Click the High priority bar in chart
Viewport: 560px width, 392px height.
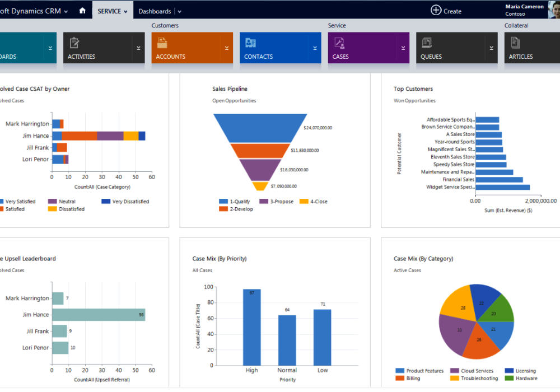252,327
